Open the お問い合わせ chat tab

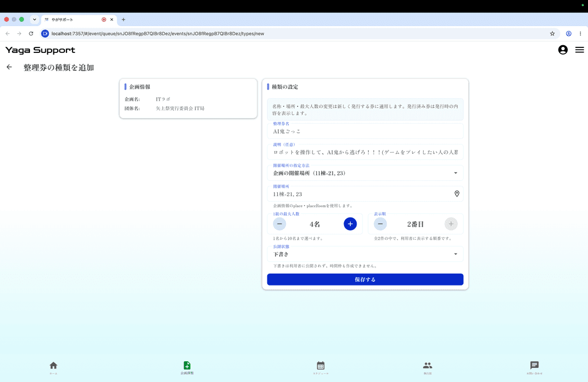tap(535, 367)
